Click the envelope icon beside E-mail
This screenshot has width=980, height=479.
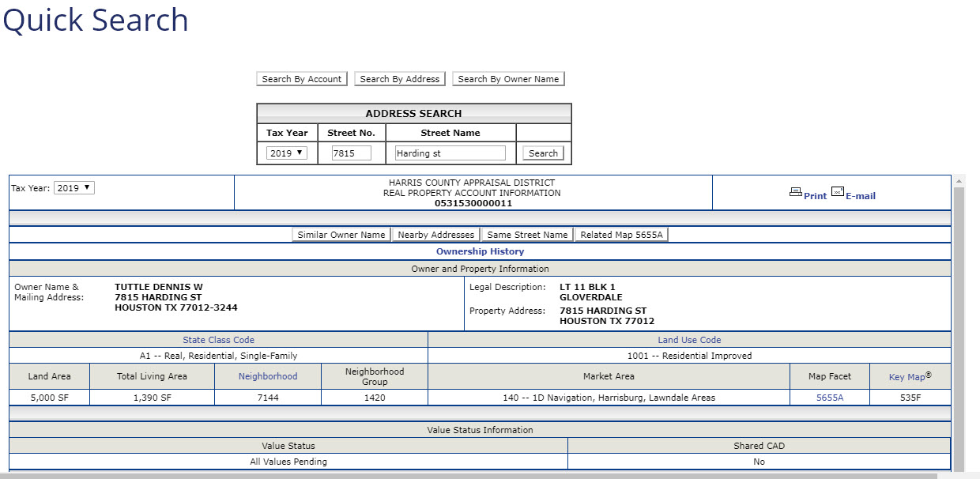(x=837, y=192)
